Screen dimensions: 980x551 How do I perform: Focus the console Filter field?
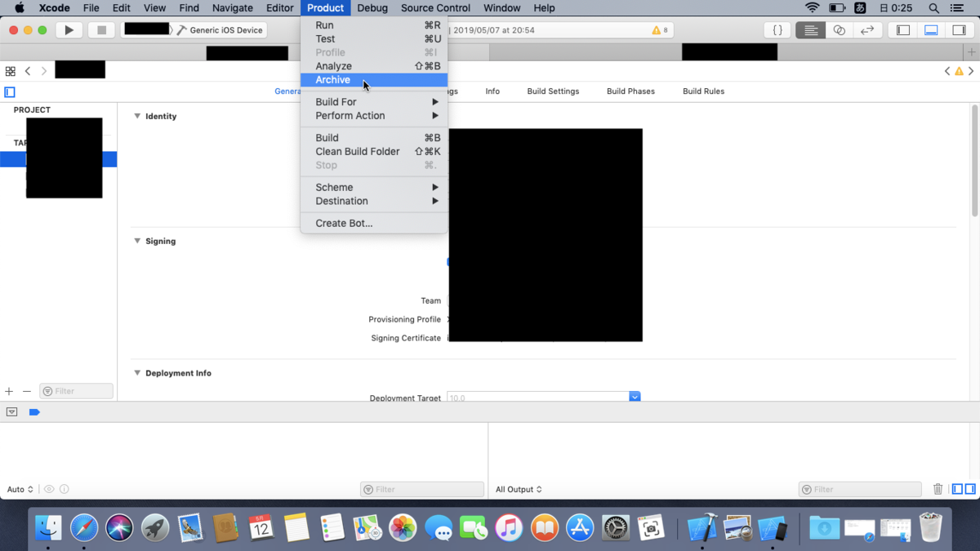tap(861, 490)
